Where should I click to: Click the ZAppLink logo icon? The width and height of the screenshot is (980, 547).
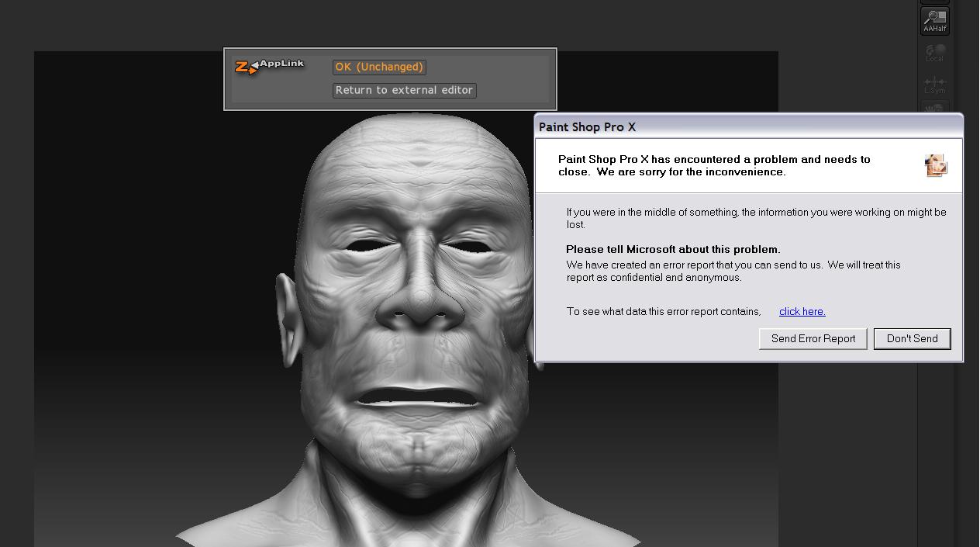coord(269,67)
